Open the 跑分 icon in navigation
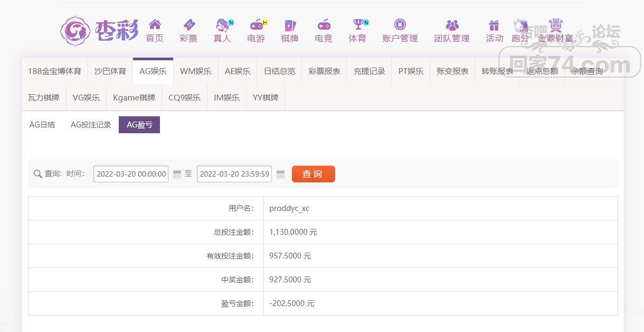Screen dimensions: 644x332 520,25
